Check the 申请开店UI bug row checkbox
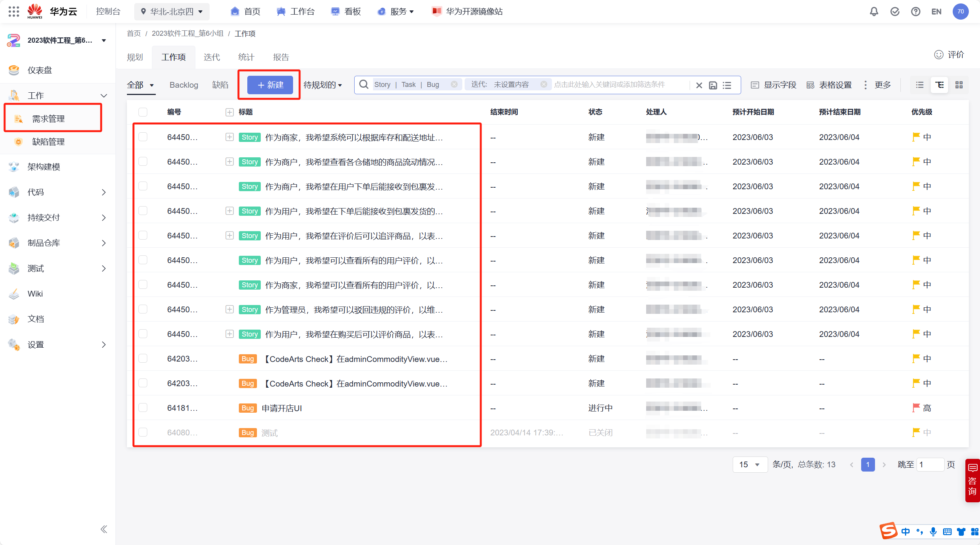This screenshot has width=980, height=545. [143, 408]
